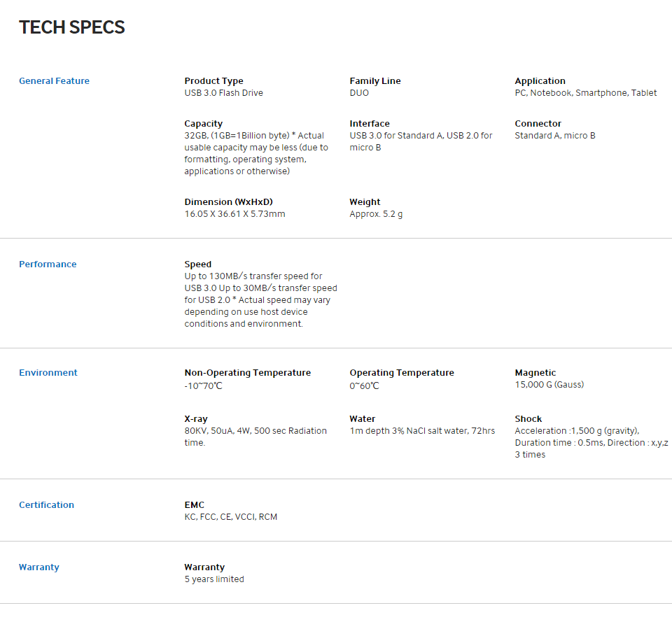Click the Product Type spec title

[x=213, y=81]
